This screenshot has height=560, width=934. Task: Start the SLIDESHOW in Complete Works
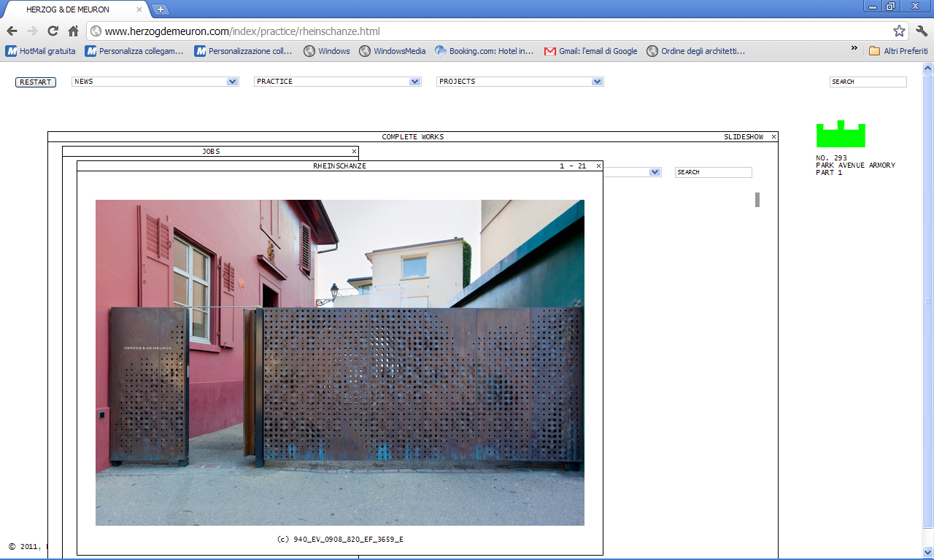click(743, 137)
